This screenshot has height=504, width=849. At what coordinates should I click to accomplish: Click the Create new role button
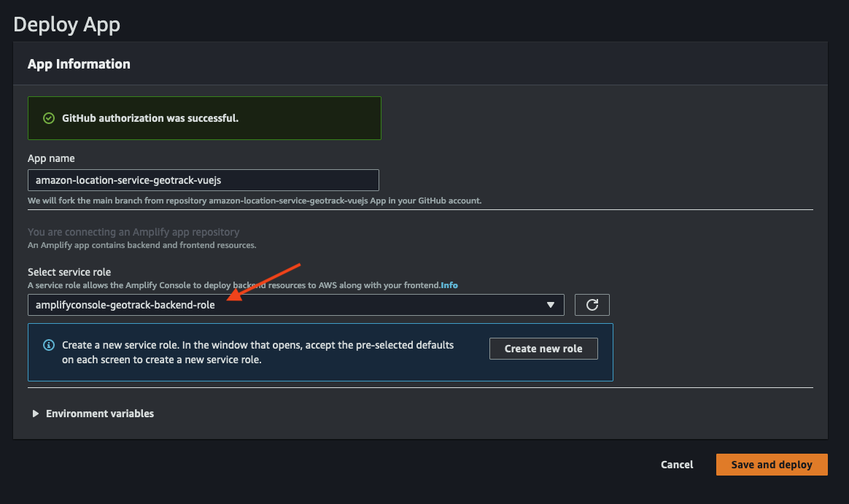pos(543,349)
